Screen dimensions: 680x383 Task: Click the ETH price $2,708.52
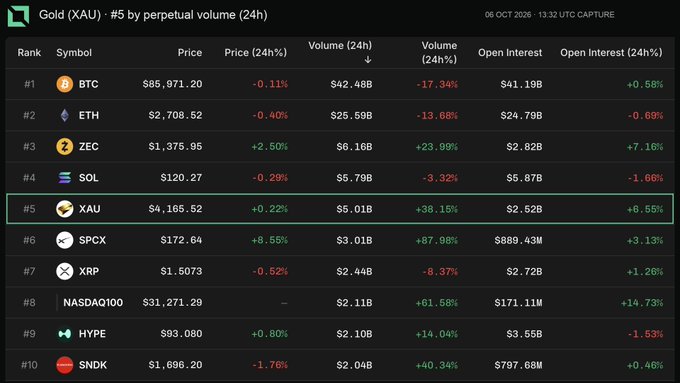click(175, 115)
